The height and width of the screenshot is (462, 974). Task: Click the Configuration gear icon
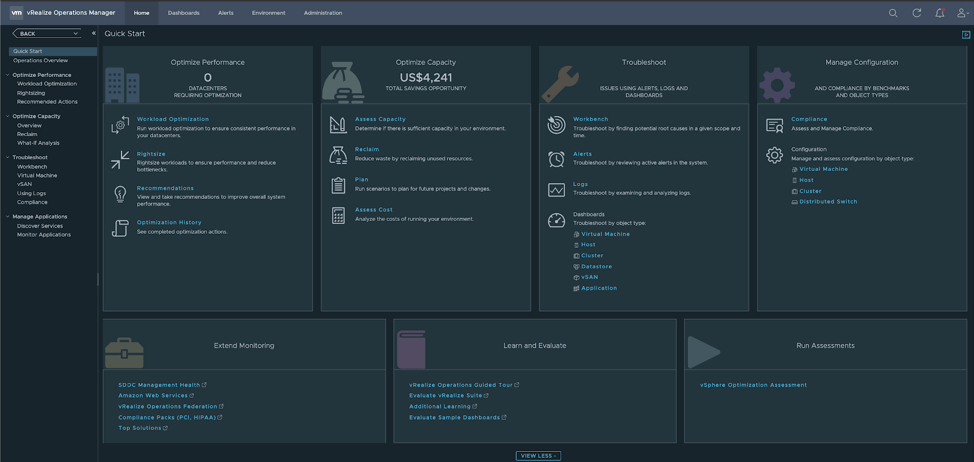(775, 155)
